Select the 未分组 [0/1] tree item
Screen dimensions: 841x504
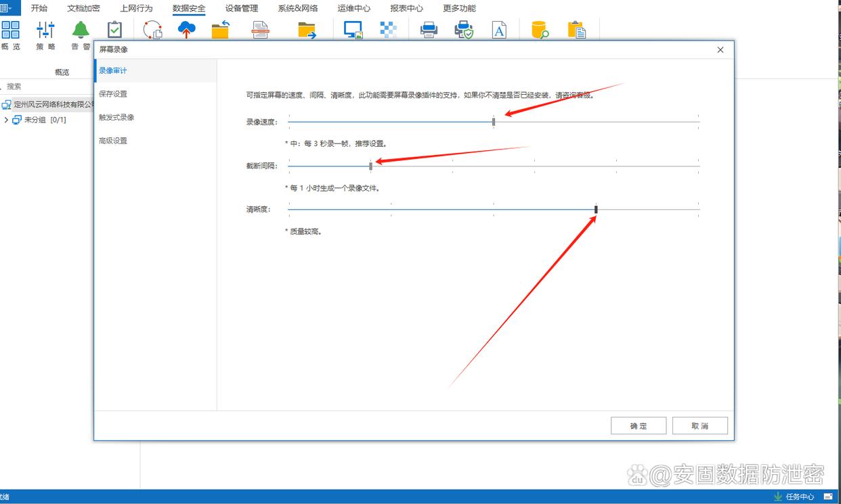45,120
